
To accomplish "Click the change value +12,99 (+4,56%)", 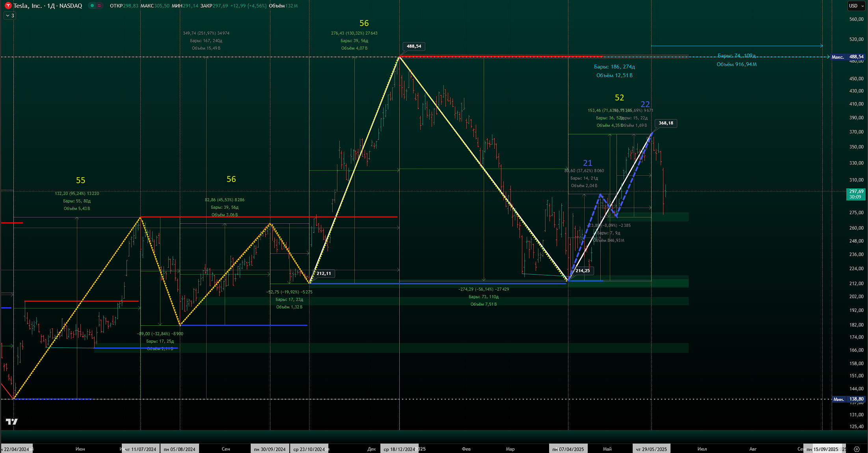I will [x=248, y=6].
